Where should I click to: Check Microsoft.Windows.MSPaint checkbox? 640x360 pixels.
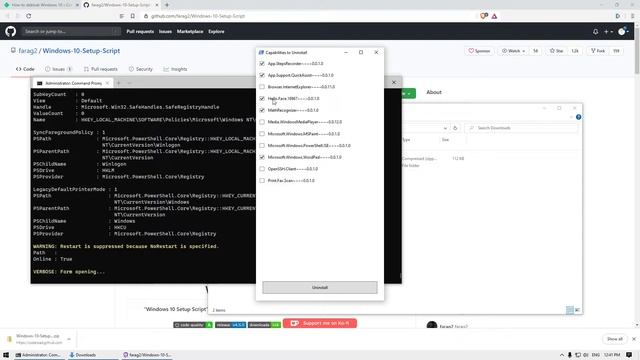coord(262,134)
